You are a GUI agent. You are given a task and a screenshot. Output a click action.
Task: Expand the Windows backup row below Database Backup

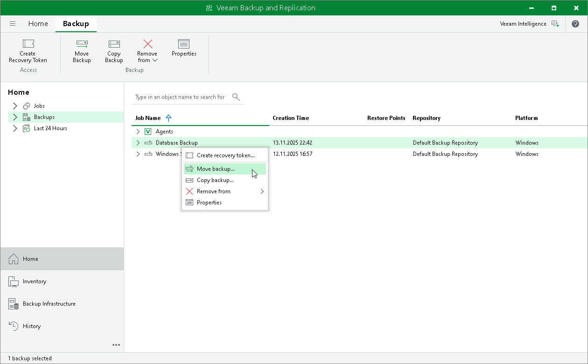pyautogui.click(x=138, y=154)
